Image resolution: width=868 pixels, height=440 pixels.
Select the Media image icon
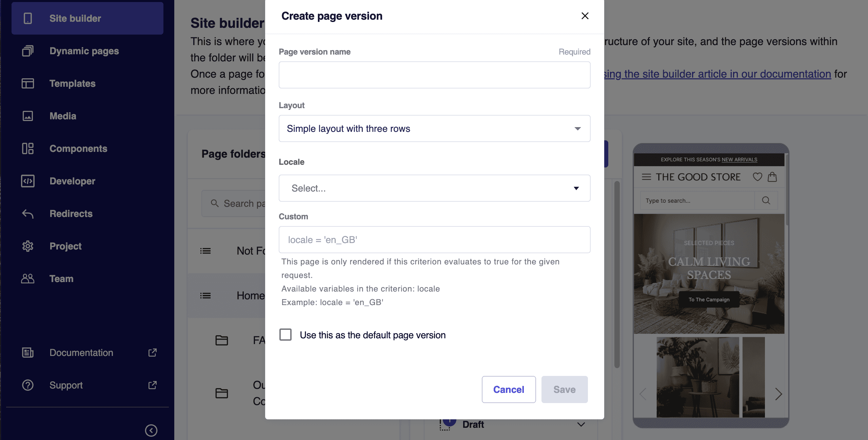click(28, 116)
